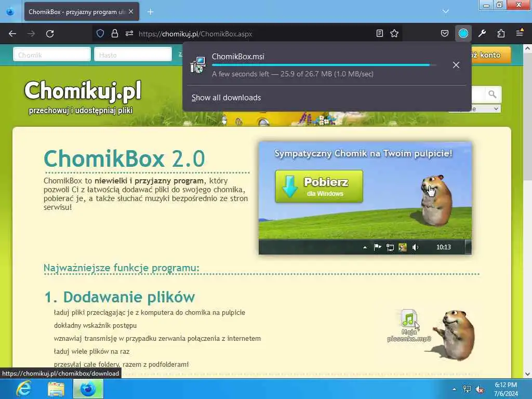Click the Firefox icon left of the tab
The height and width of the screenshot is (399, 532).
10,12
